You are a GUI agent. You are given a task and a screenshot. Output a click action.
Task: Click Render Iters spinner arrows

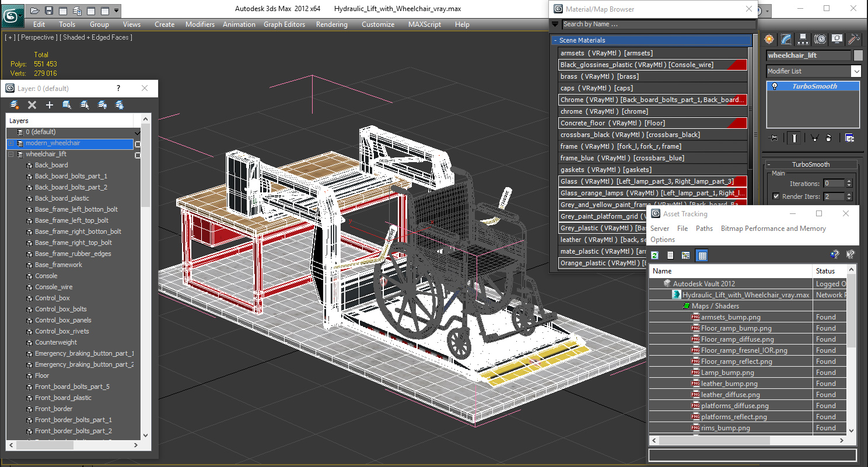coord(849,196)
